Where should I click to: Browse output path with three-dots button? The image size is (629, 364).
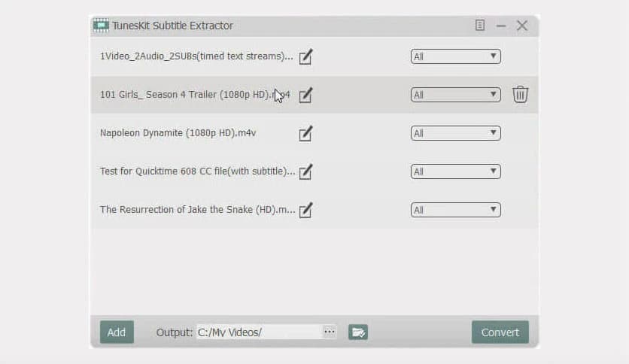coord(330,332)
